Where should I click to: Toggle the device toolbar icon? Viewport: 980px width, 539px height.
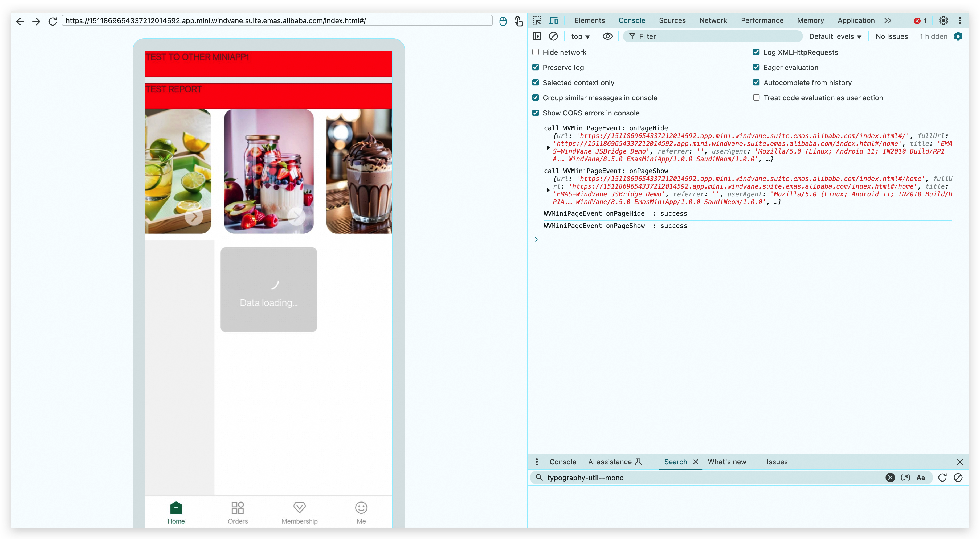[554, 20]
